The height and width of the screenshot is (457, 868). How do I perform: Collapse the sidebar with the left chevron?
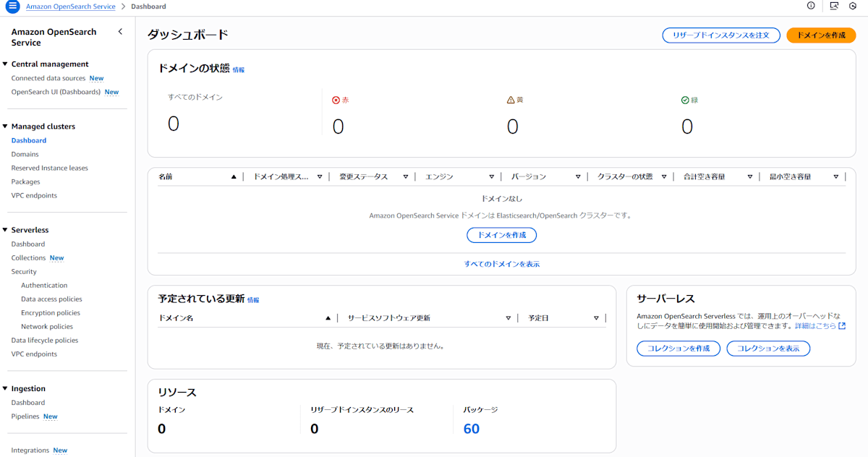(x=120, y=32)
